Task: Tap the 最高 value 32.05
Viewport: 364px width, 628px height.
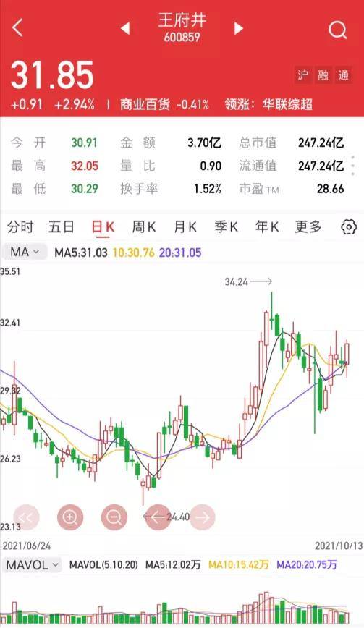Action: (85, 166)
